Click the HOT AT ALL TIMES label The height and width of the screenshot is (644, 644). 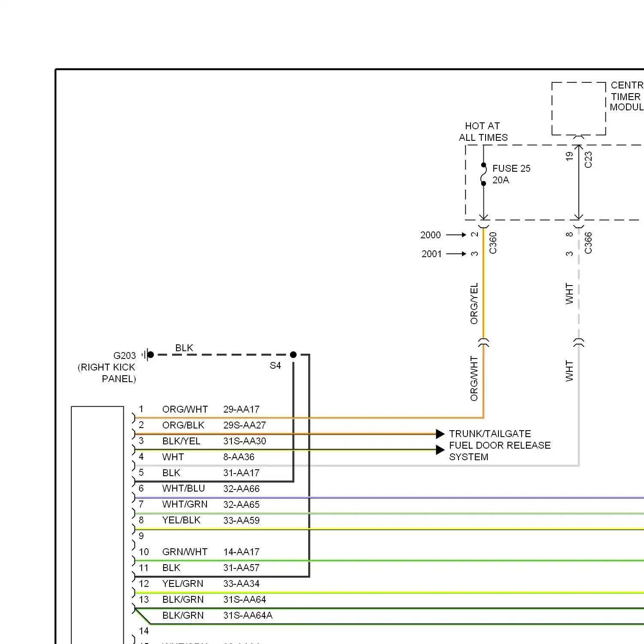point(483,131)
